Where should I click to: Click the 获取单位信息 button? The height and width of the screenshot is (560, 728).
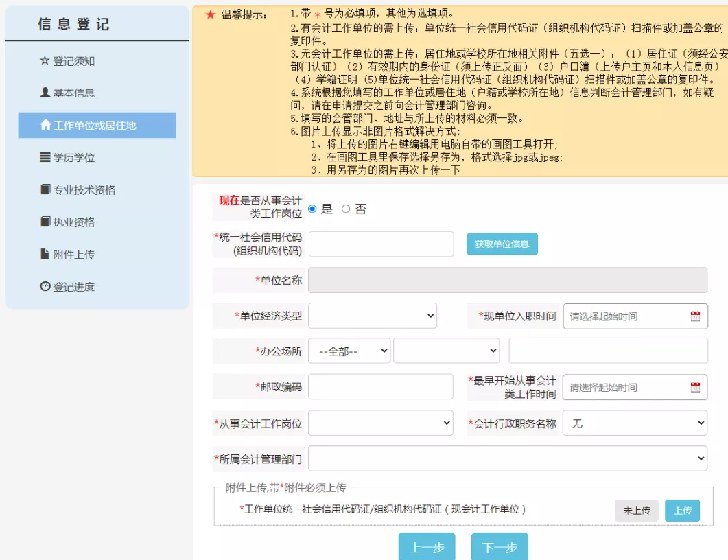(503, 243)
